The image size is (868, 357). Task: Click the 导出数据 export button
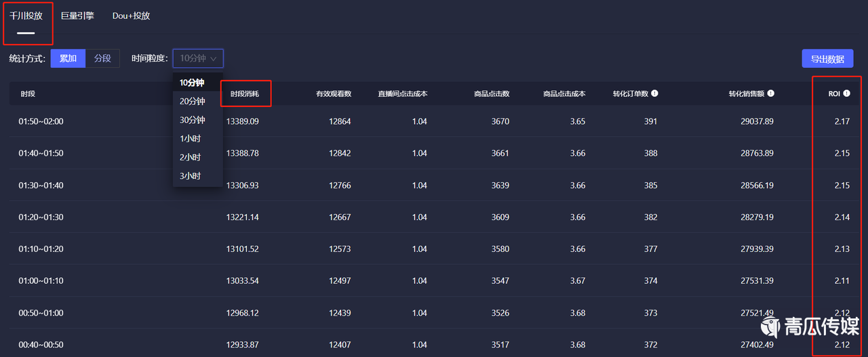click(x=827, y=59)
